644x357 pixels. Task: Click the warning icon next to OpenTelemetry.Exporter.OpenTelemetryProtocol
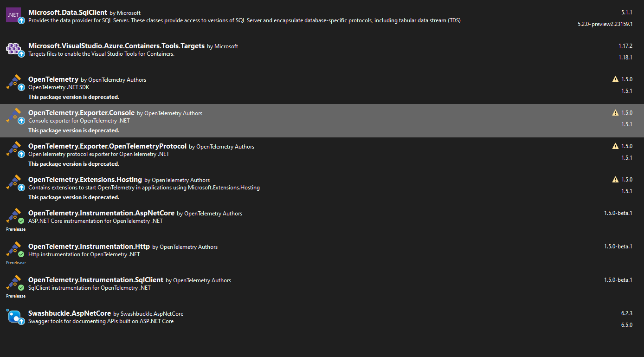[614, 146]
